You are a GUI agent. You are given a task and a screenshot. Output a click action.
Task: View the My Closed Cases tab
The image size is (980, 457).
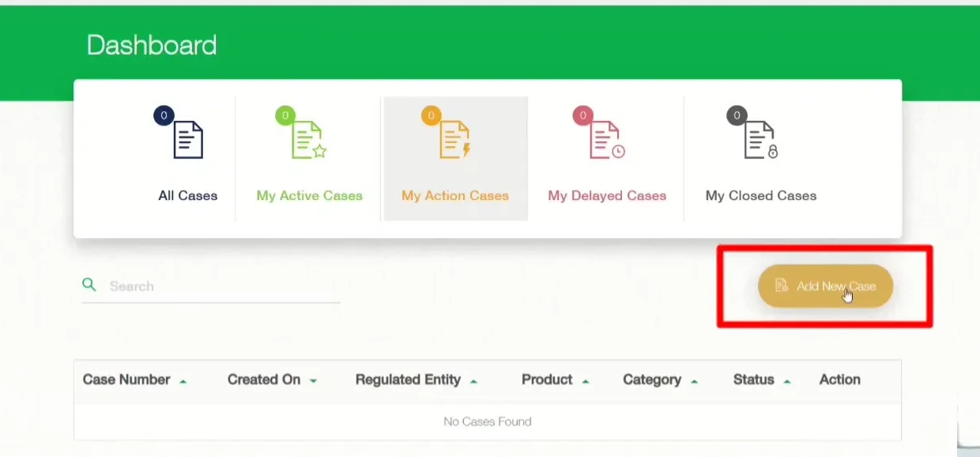(x=761, y=158)
